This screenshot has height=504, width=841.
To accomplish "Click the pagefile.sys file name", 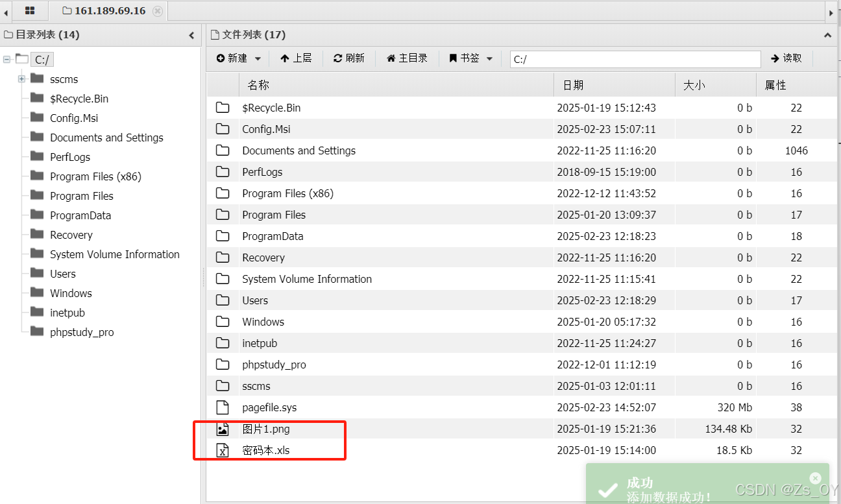I will pos(269,407).
